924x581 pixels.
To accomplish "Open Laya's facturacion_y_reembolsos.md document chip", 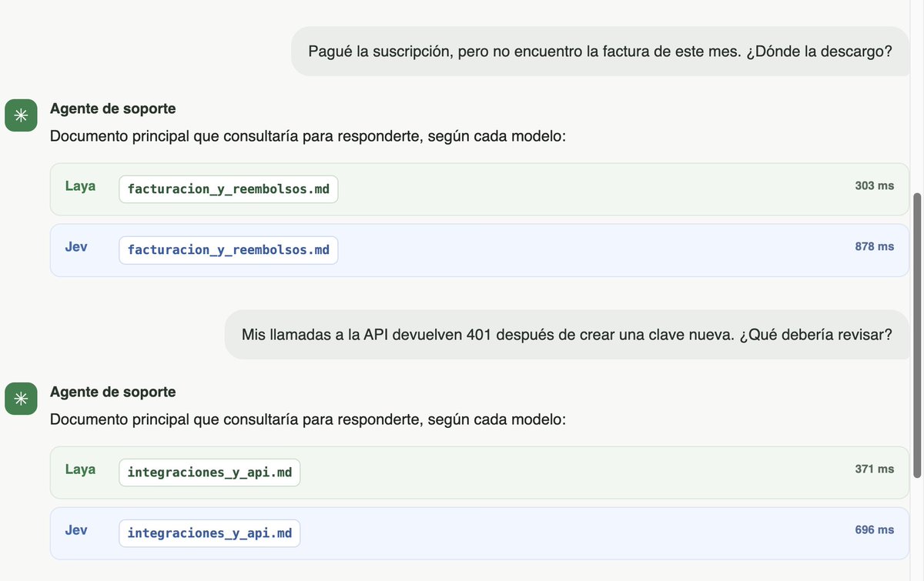I will point(228,189).
